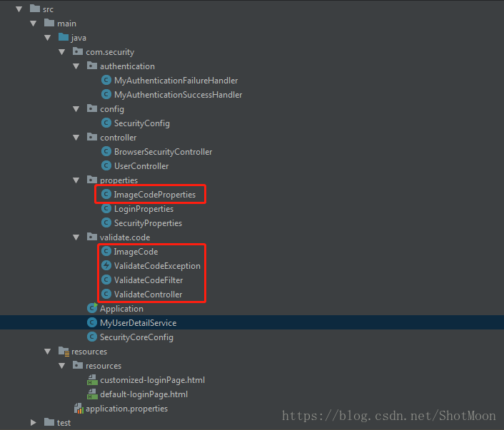Click resources root folder icon
This screenshot has height=430, width=504.
pyautogui.click(x=64, y=352)
